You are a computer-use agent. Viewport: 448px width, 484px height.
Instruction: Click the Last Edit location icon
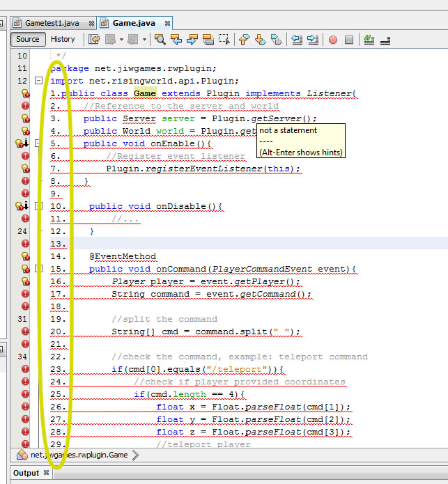(94, 40)
